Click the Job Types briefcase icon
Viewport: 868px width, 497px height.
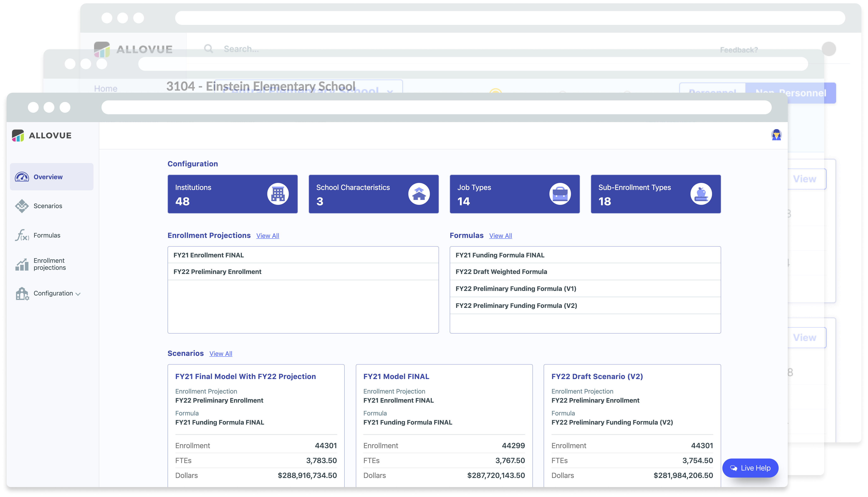pos(560,194)
